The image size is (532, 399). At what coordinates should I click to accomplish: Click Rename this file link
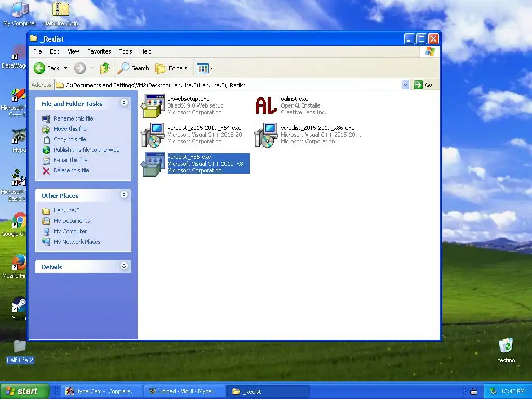pos(73,118)
